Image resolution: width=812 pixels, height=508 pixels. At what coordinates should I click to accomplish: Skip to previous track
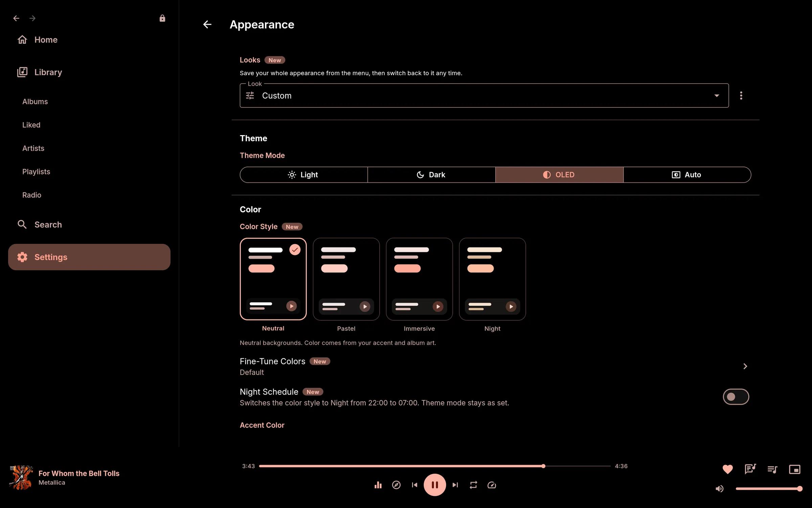(414, 485)
